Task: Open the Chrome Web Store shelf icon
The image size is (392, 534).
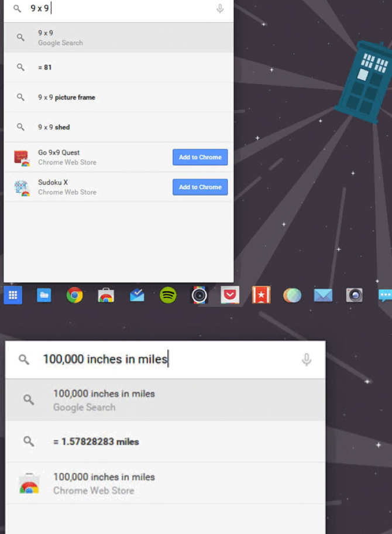Action: point(106,295)
